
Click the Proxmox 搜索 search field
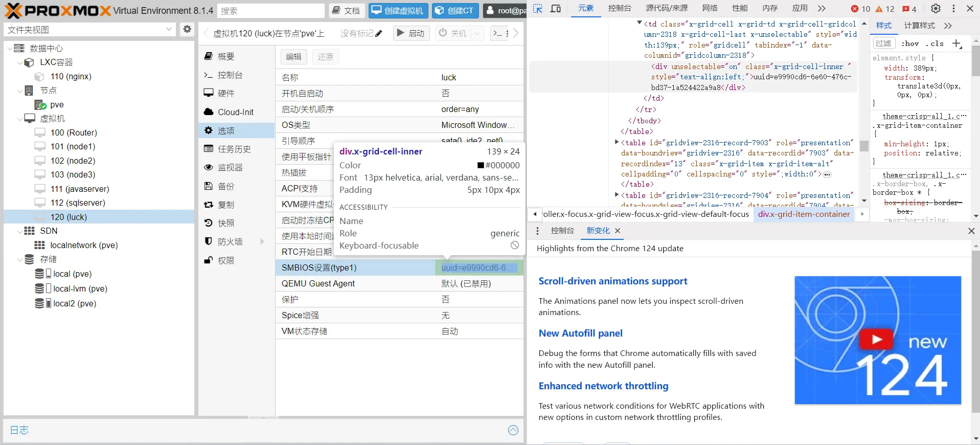(271, 11)
